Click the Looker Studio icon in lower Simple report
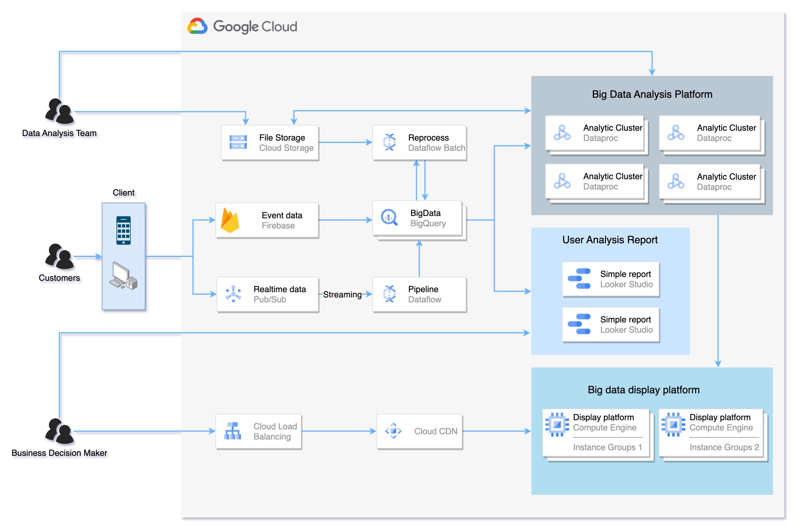This screenshot has width=799, height=532. click(x=579, y=324)
